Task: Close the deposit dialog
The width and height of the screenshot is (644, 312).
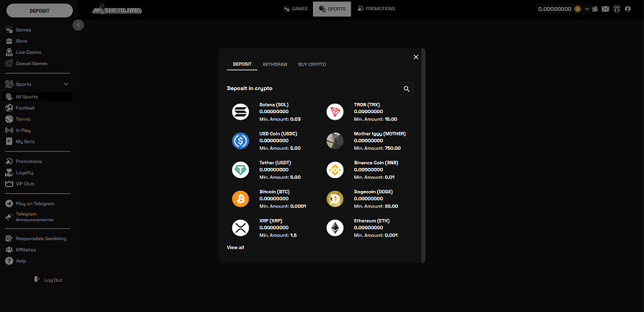Action: coord(415,57)
